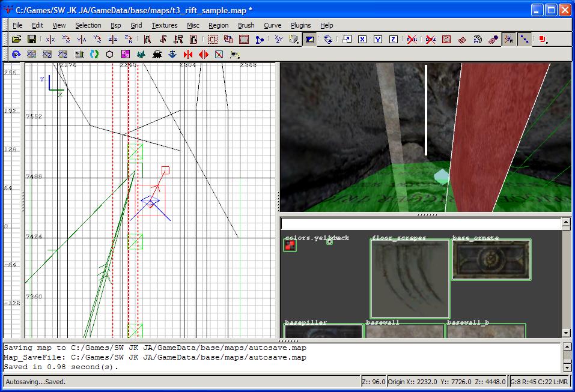The width and height of the screenshot is (575, 392).
Task: Toggle Don't select curved brushes
Action: tap(431, 39)
